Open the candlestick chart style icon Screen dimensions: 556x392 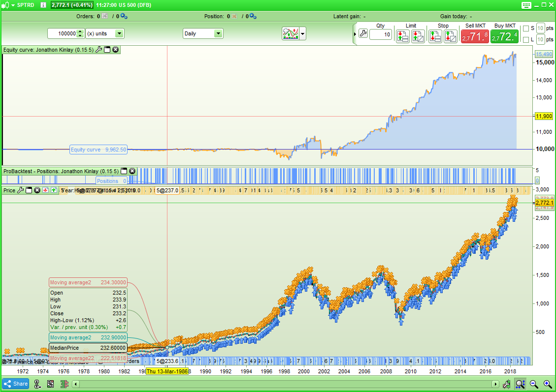pos(5,5)
